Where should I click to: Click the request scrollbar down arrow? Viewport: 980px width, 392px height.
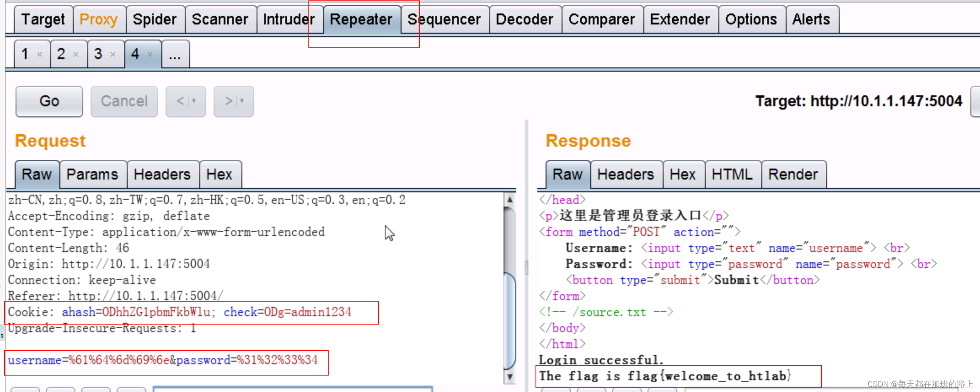tap(510, 376)
